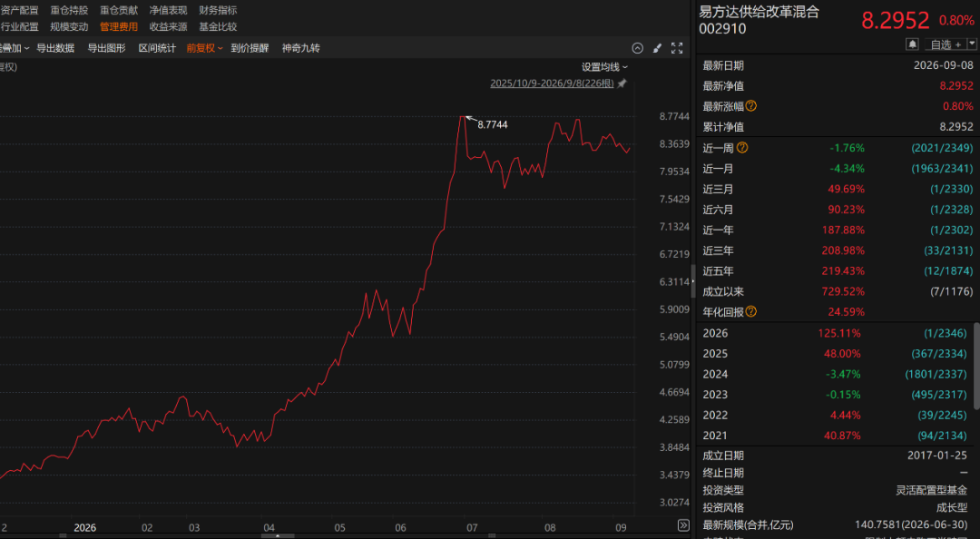Click the latest NAV 8.2952 in header
The image size is (980, 539).
point(895,21)
